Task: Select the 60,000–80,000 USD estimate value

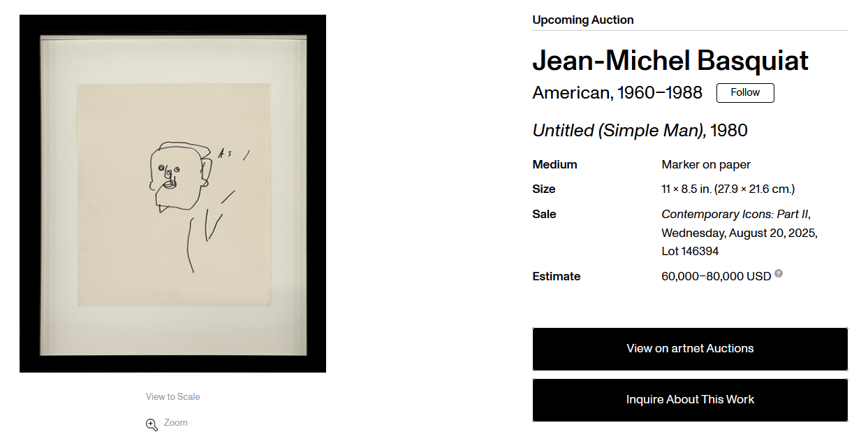Action: (x=716, y=276)
